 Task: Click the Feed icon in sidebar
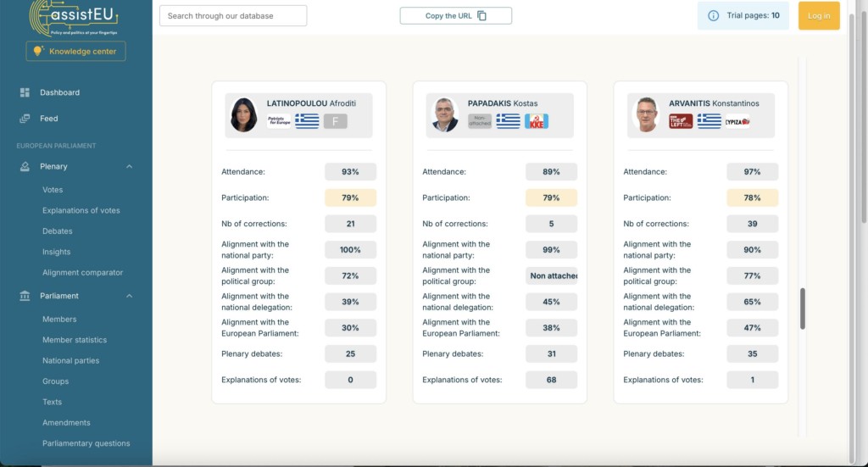pos(25,119)
